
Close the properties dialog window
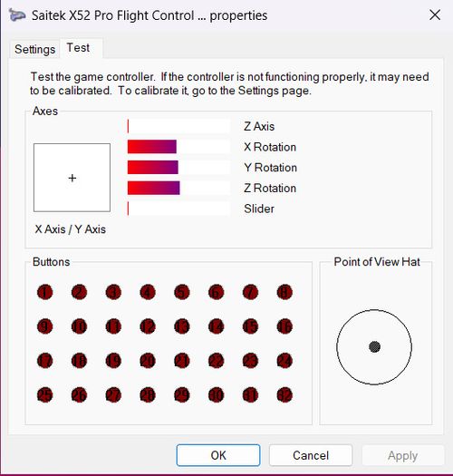click(x=435, y=15)
